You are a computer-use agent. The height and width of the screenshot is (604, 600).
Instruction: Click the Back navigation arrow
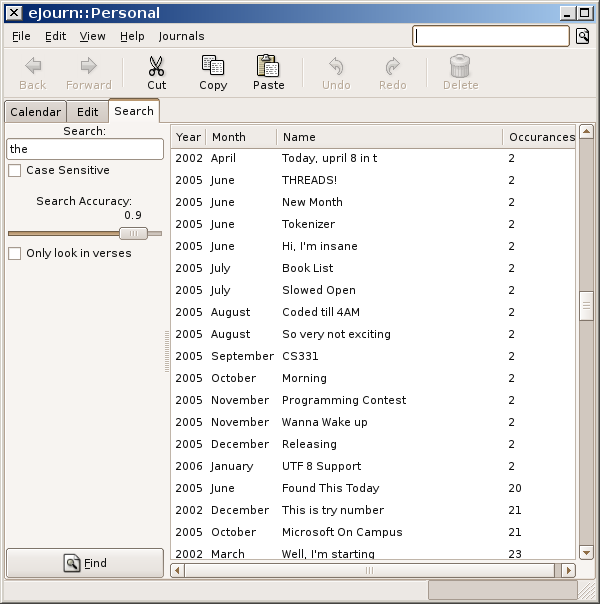point(33,67)
